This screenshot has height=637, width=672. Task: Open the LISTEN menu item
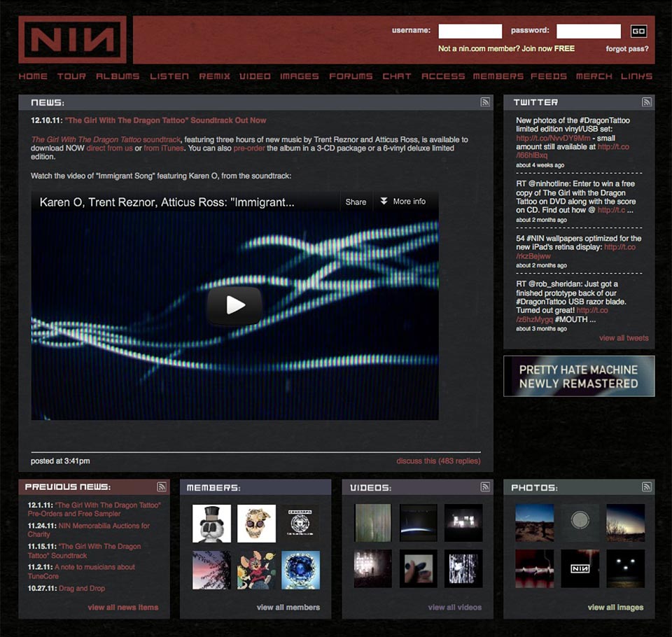click(169, 76)
